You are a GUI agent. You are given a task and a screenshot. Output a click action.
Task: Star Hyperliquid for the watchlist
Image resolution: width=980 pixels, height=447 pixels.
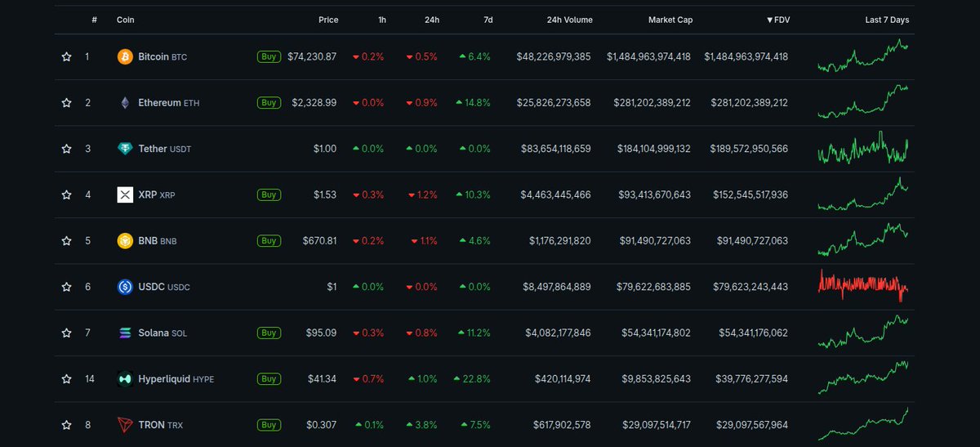coord(67,379)
